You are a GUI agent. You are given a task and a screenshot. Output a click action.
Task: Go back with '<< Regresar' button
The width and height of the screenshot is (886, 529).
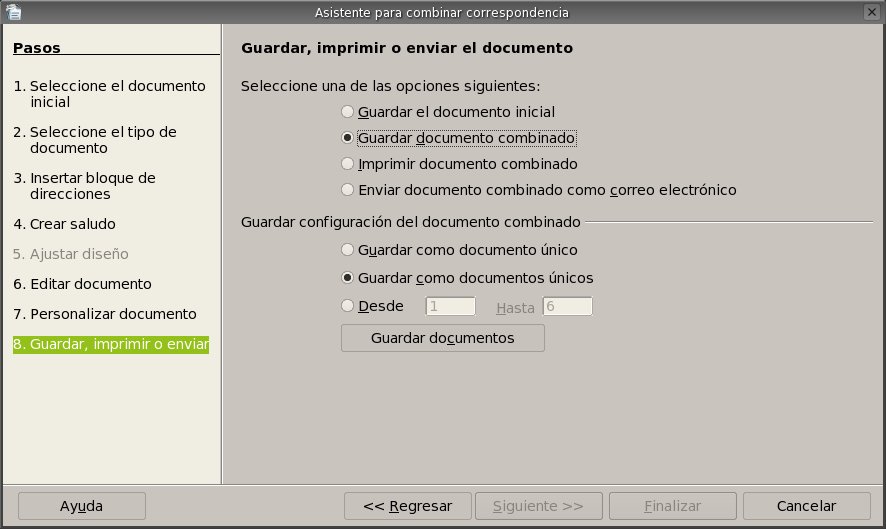coord(408,506)
